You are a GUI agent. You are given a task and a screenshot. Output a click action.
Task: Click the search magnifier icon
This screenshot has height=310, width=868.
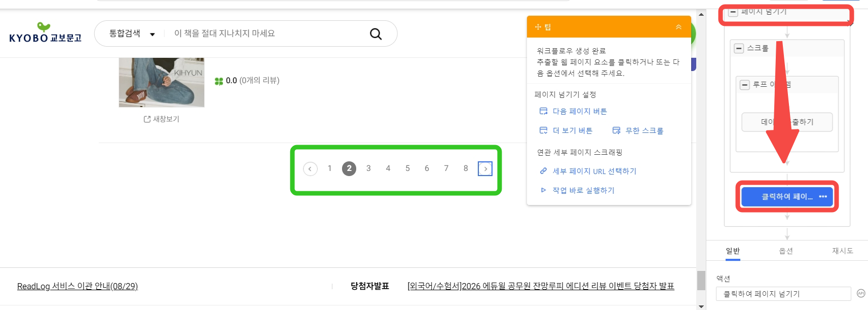click(x=375, y=34)
